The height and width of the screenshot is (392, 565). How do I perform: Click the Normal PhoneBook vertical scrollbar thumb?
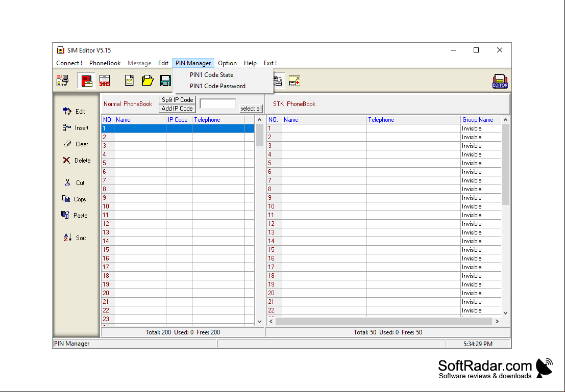259,135
